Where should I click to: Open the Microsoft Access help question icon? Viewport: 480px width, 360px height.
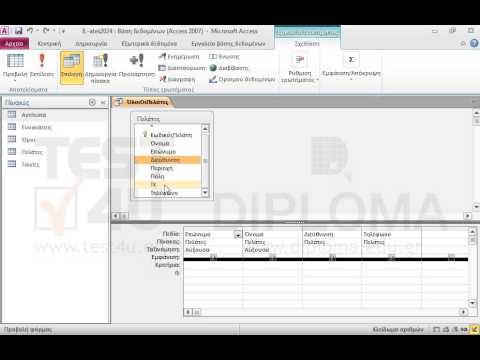pyautogui.click(x=474, y=44)
